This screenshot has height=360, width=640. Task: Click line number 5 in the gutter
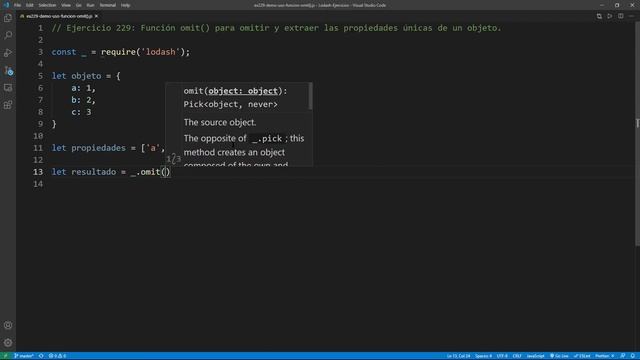click(x=40, y=76)
